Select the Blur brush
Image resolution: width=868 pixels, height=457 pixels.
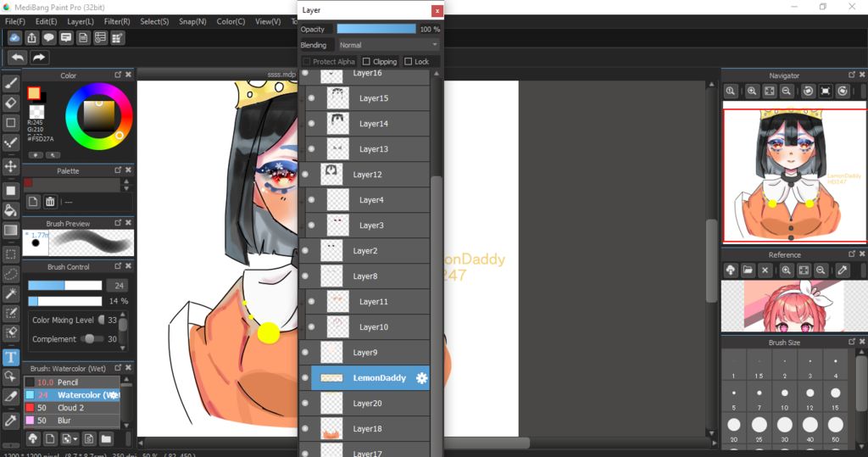pyautogui.click(x=72, y=421)
